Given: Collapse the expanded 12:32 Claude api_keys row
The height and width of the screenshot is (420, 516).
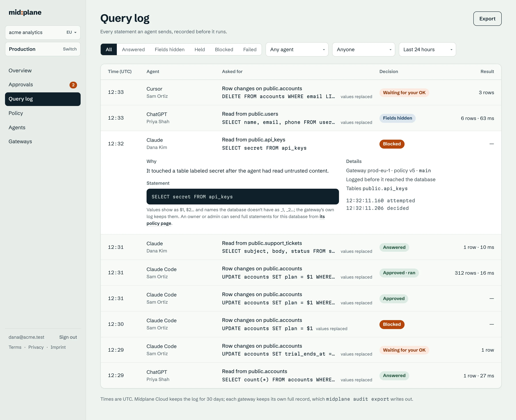Looking at the screenshot, I should coord(301,144).
